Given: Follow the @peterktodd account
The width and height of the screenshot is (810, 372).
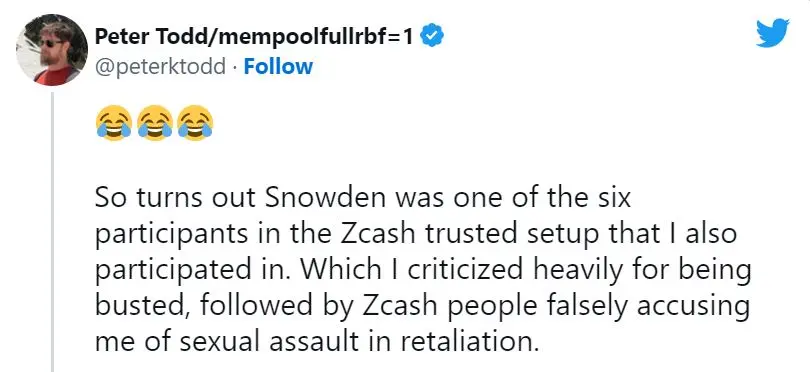Looking at the screenshot, I should click(x=278, y=67).
